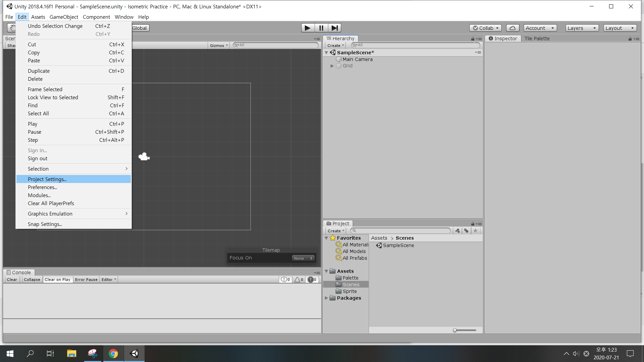Click the Hierarchy search field

point(416,45)
